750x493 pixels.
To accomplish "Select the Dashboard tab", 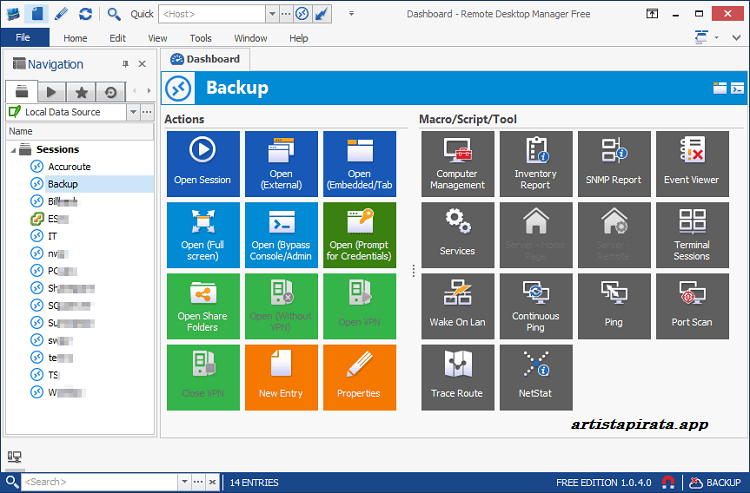I will coord(205,59).
